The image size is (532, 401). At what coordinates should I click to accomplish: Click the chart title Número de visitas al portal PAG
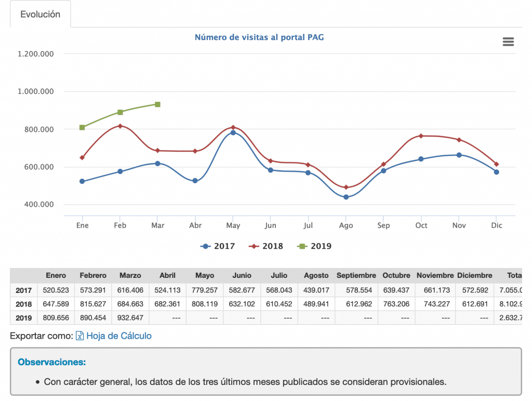[259, 37]
